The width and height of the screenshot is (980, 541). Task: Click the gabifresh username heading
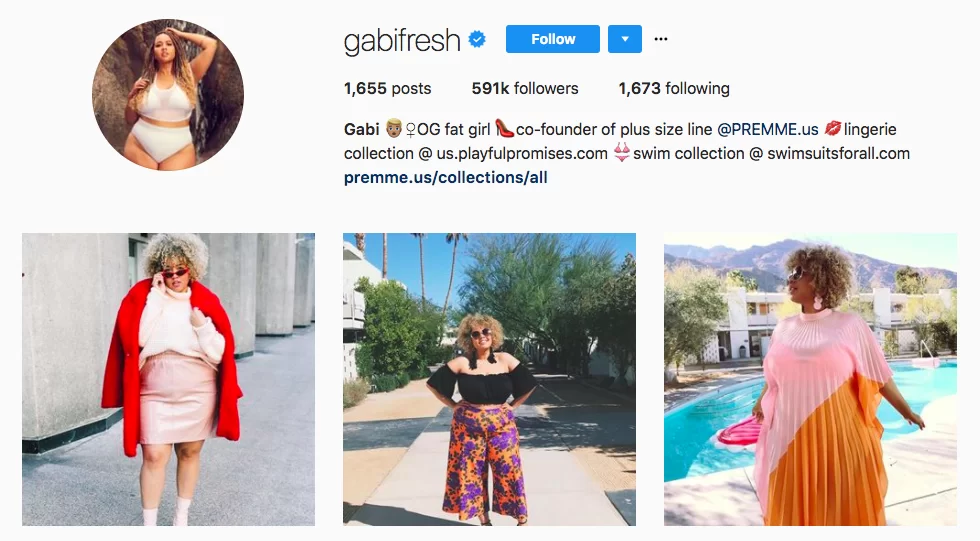tap(402, 41)
